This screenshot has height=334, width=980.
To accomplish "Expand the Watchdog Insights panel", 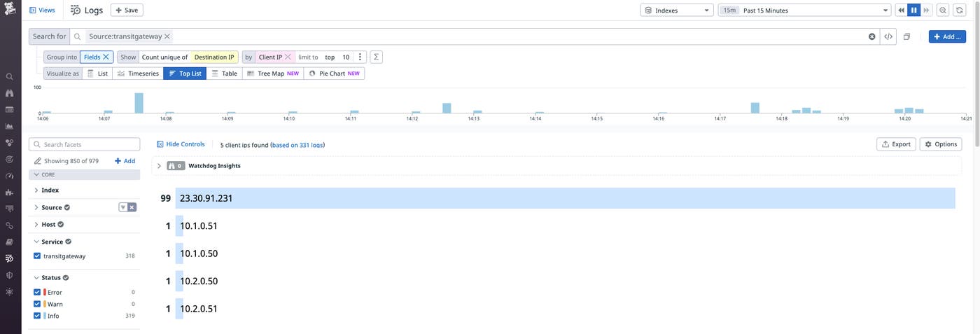I will (159, 166).
